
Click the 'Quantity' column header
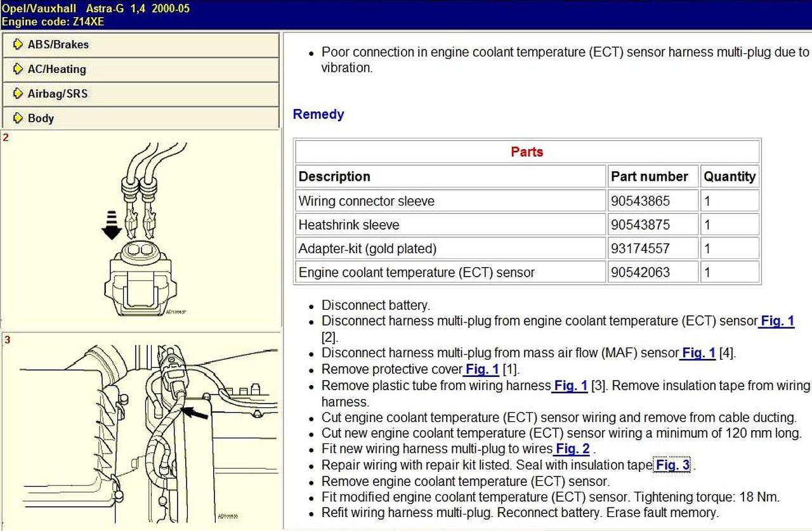[x=730, y=176]
